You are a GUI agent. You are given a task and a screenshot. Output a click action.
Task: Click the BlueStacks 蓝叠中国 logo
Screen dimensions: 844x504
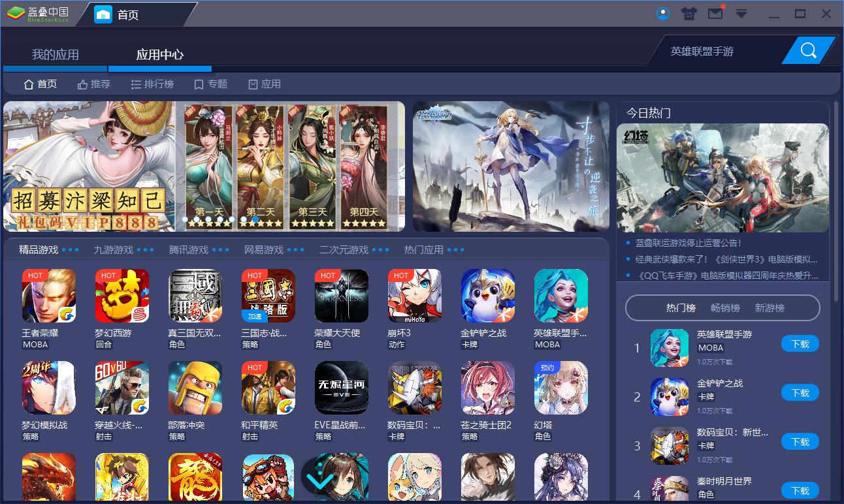point(39,14)
